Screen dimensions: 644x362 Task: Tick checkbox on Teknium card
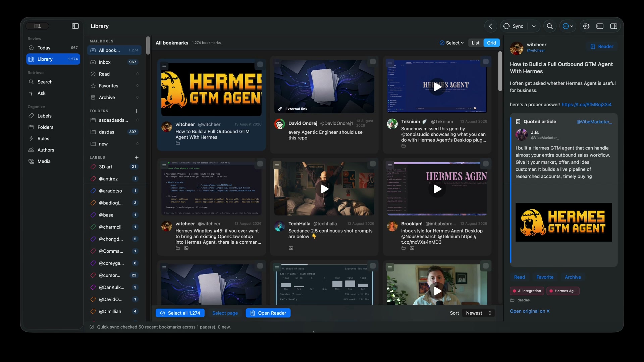[x=486, y=62]
